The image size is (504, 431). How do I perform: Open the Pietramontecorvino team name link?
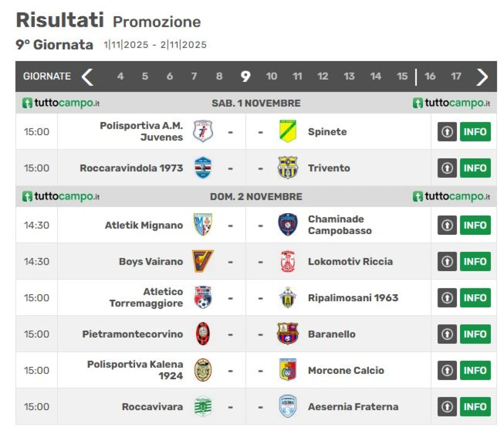pos(132,334)
